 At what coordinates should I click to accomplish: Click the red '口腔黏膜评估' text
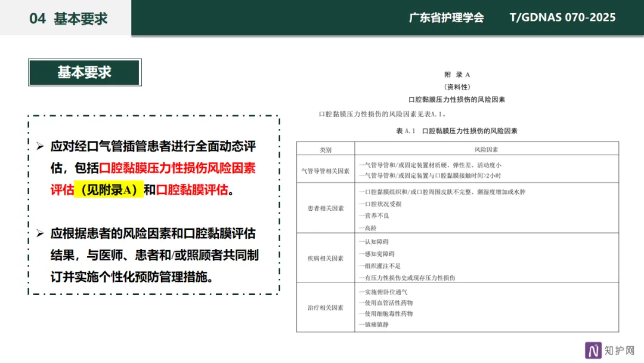(x=192, y=189)
